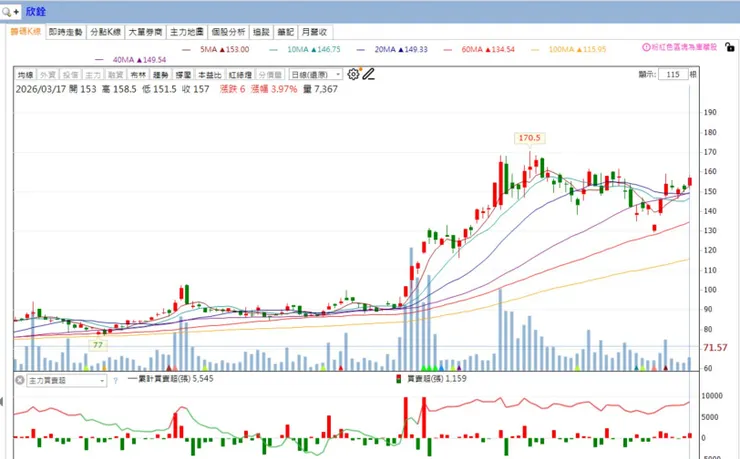Click the 71.57 red price label
Screen dimensions: 740x459
tap(715, 348)
